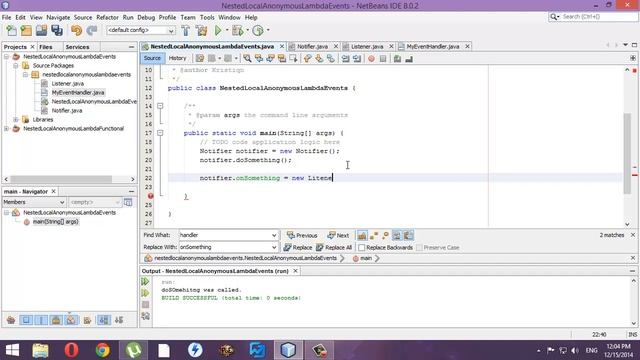This screenshot has width=640, height=360.
Task: Open the Find What history dropdown
Action: [274, 235]
